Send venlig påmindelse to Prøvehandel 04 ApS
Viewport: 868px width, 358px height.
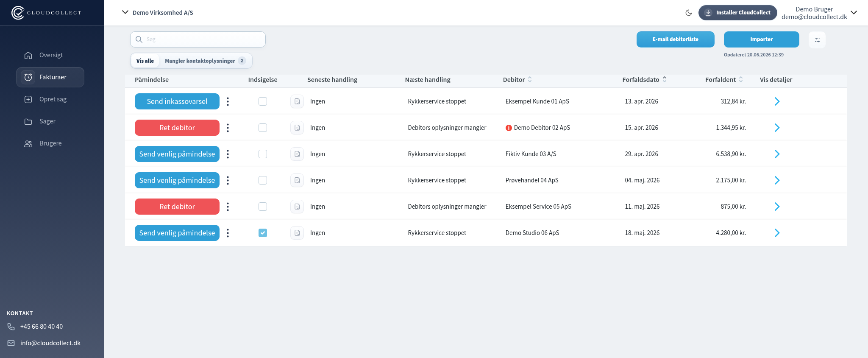click(177, 180)
